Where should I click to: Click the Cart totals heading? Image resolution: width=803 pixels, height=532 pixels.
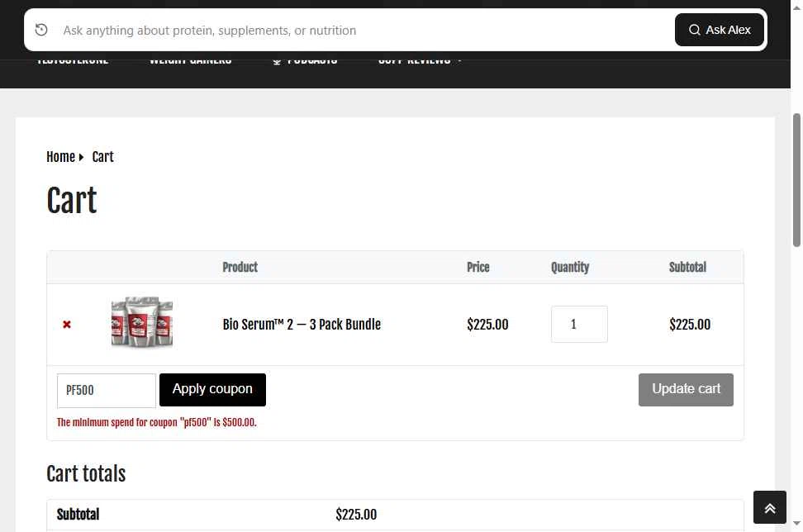(86, 473)
